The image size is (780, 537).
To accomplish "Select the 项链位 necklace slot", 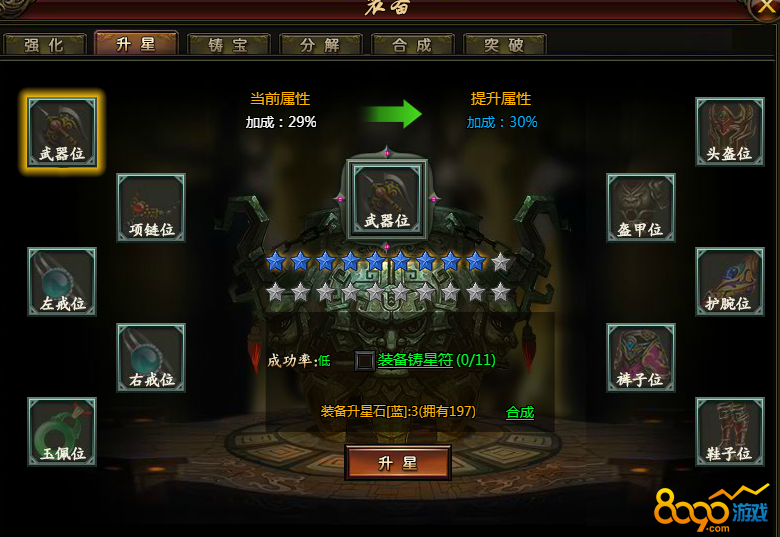I will point(151,208).
